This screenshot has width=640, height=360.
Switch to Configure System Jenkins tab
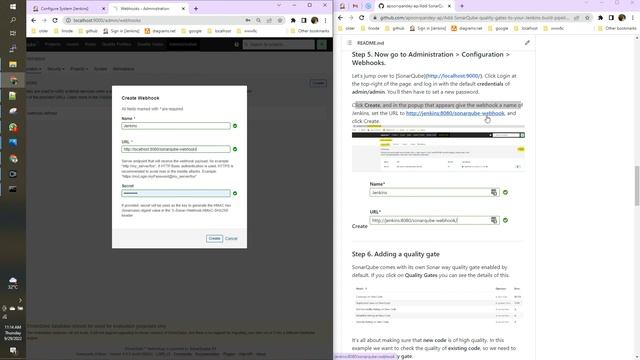64,8
